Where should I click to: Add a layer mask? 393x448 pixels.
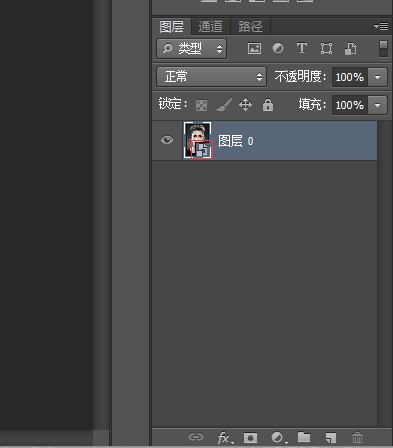pos(250,437)
